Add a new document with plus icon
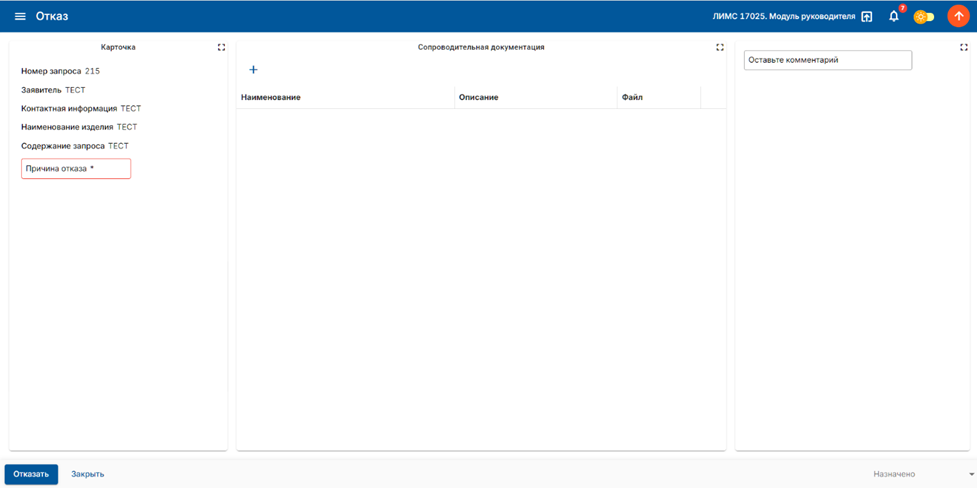This screenshot has height=488, width=977. (253, 70)
